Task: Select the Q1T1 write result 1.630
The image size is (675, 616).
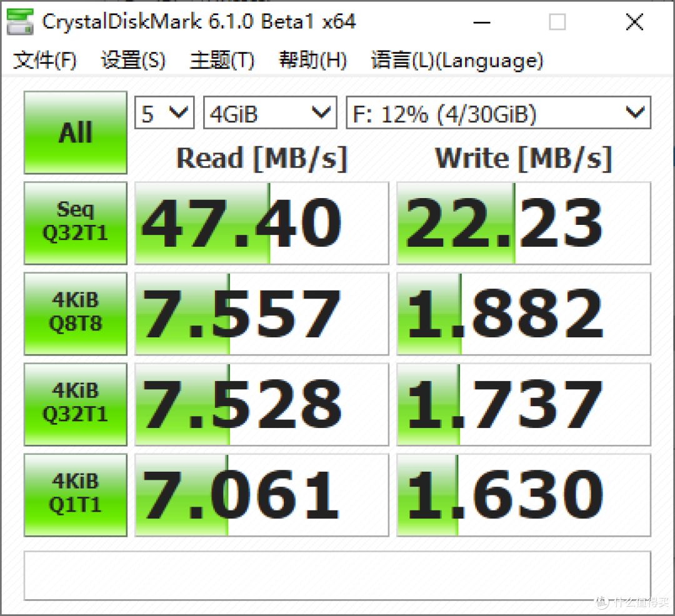Action: point(524,495)
